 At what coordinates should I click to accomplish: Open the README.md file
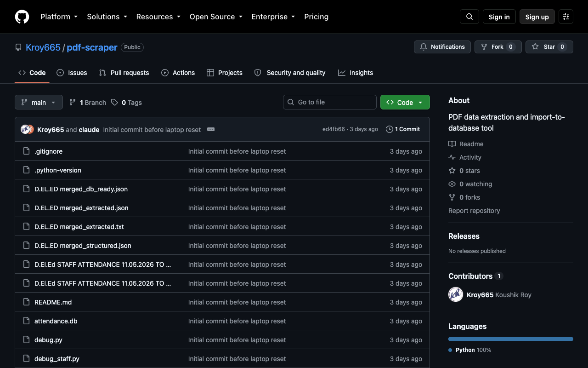click(x=53, y=302)
